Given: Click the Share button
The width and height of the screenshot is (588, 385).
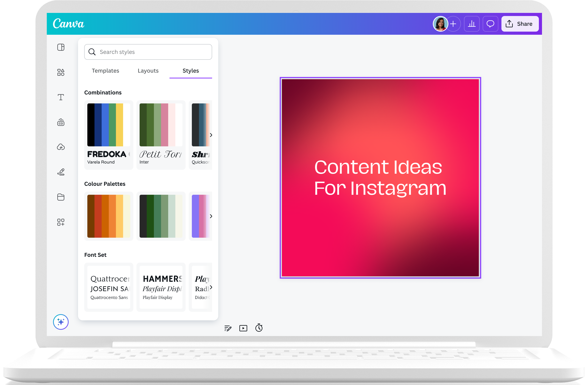Looking at the screenshot, I should click(x=520, y=24).
